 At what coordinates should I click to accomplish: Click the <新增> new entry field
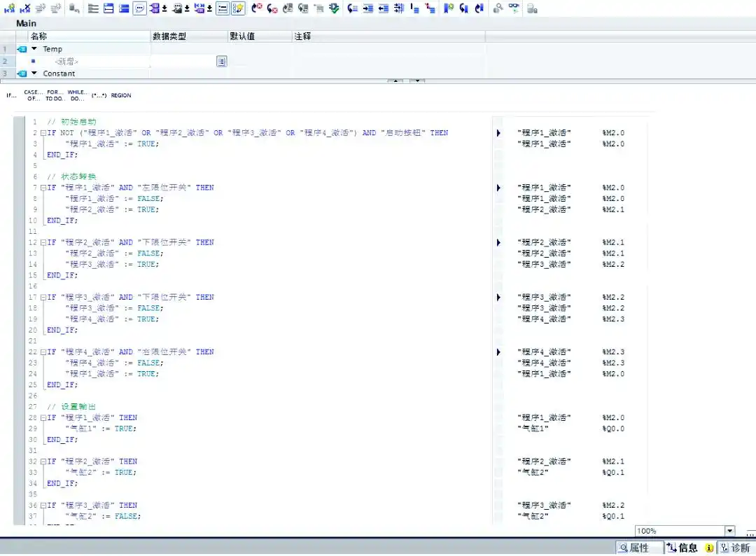[66, 62]
